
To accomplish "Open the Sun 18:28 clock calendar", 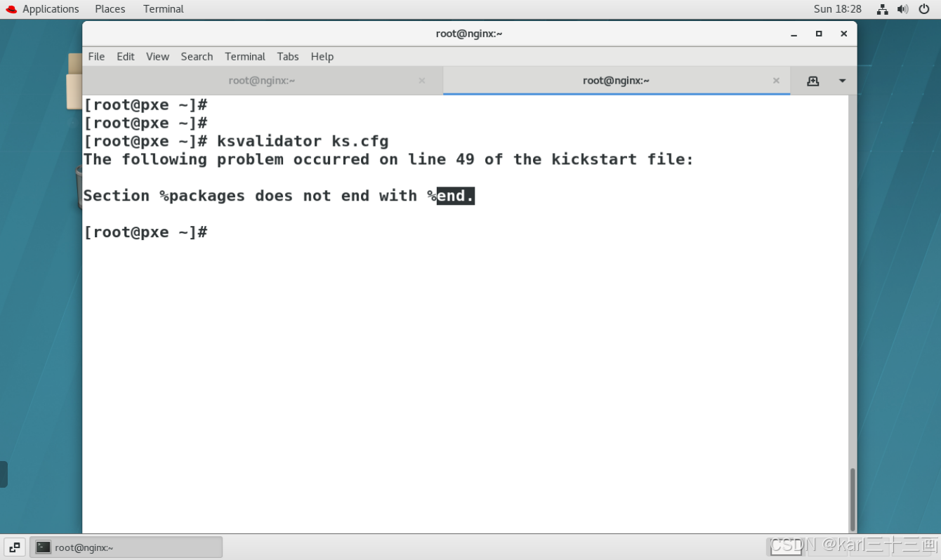I will click(837, 9).
